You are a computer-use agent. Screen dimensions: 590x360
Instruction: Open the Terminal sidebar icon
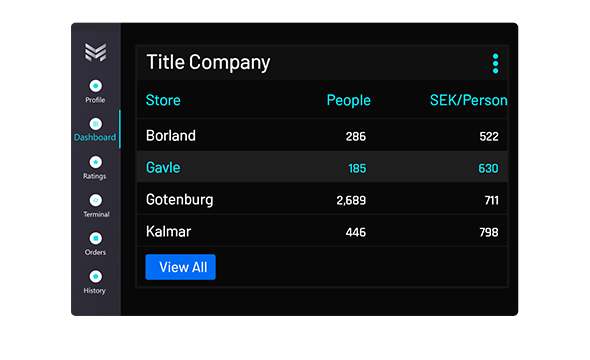tap(96, 200)
